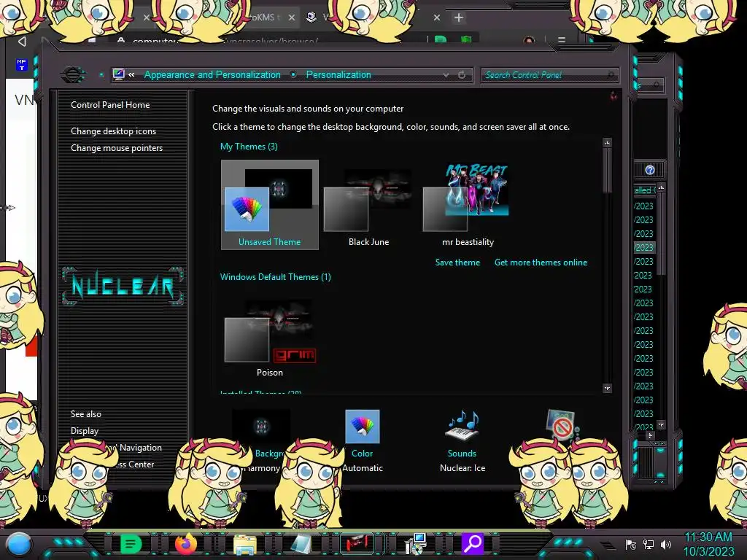Open the Notepad taskbar icon
The image size is (747, 560).
tap(301, 544)
